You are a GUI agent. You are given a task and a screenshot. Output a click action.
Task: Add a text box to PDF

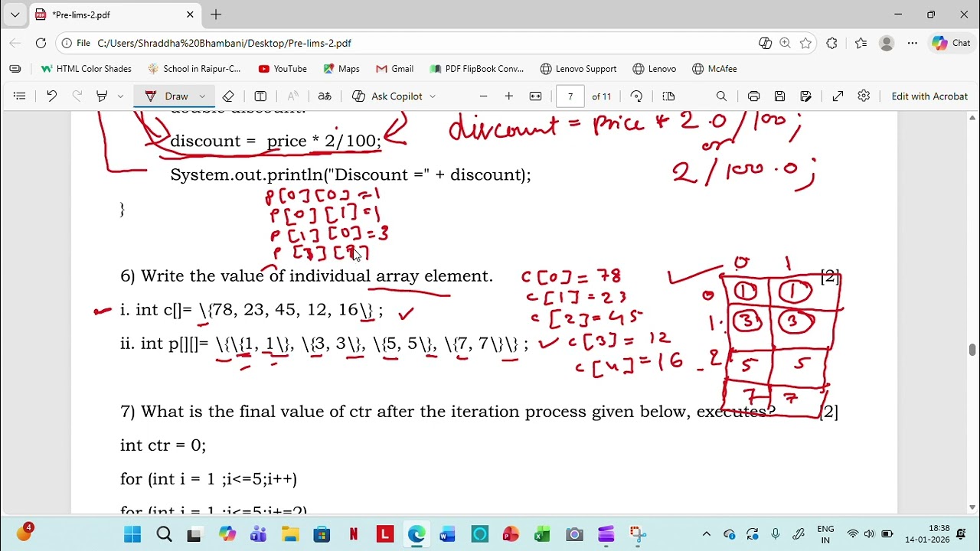260,96
